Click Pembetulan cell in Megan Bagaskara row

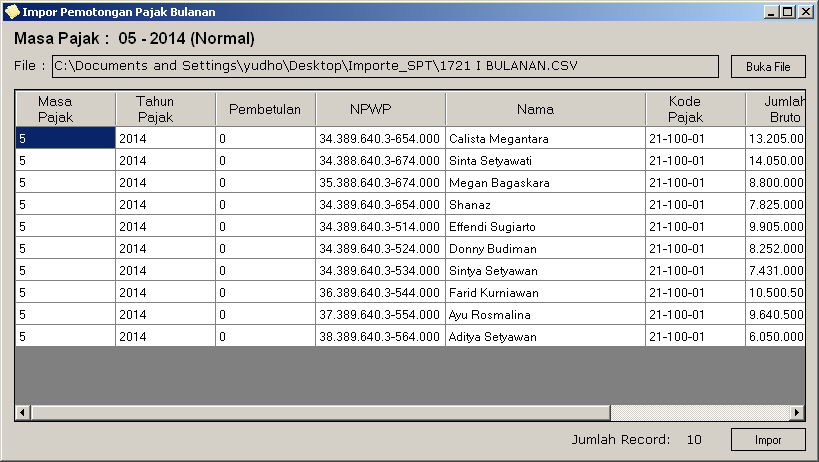(265, 182)
